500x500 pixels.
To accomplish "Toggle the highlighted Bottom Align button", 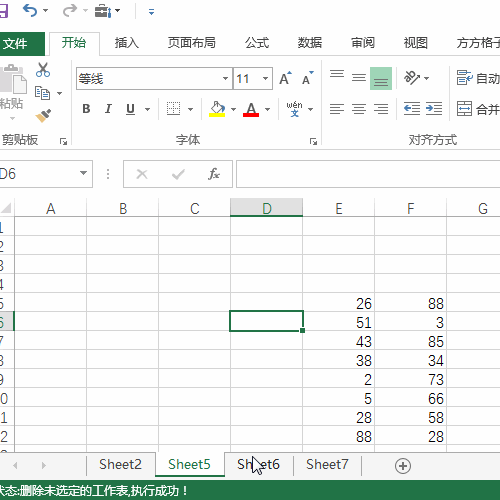I will click(x=381, y=79).
